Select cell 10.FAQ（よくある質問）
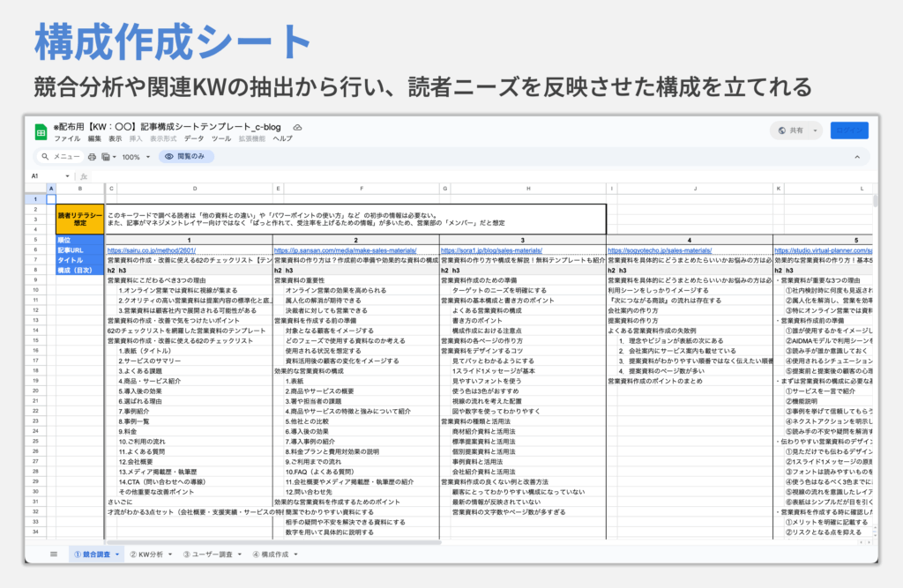The width and height of the screenshot is (903, 588). [319, 472]
